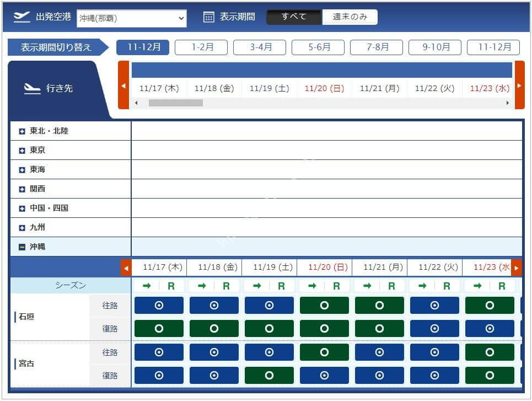Select 石垣 復路 availability on 11/23
Image resolution: width=532 pixels, height=401 pixels.
tap(490, 328)
